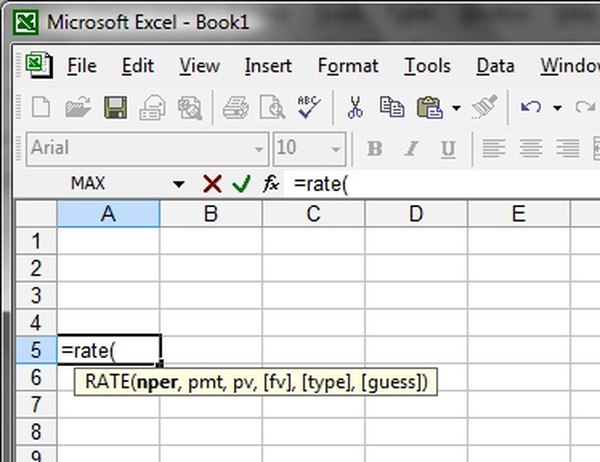Cut selection with scissors icon
Image resolution: width=600 pixels, height=462 pixels.
[355, 107]
